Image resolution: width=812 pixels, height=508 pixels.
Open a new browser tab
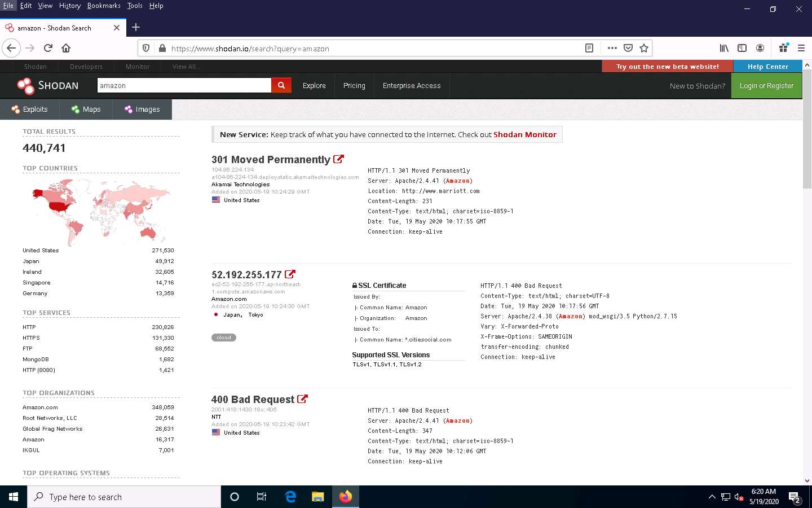pos(135,27)
